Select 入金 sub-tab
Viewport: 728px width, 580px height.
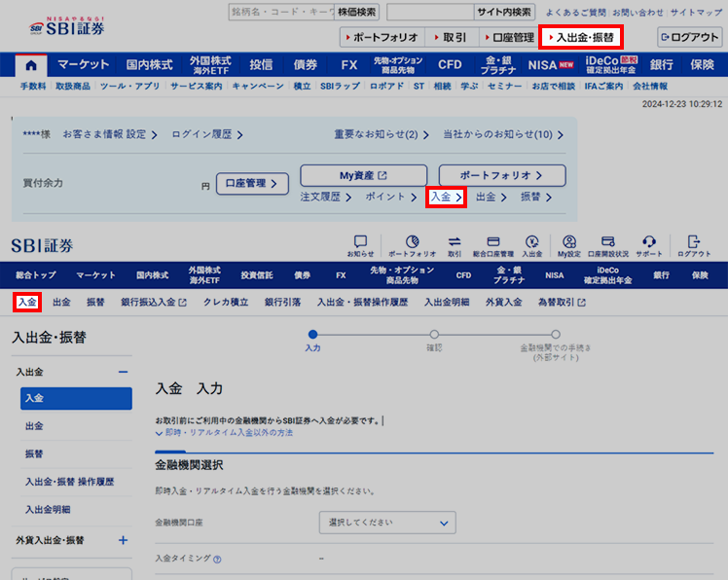pos(27,303)
